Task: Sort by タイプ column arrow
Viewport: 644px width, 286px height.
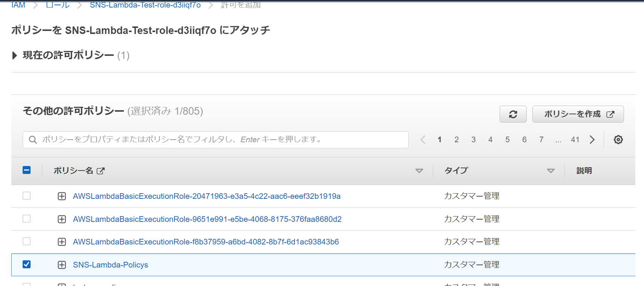Action: point(550,171)
